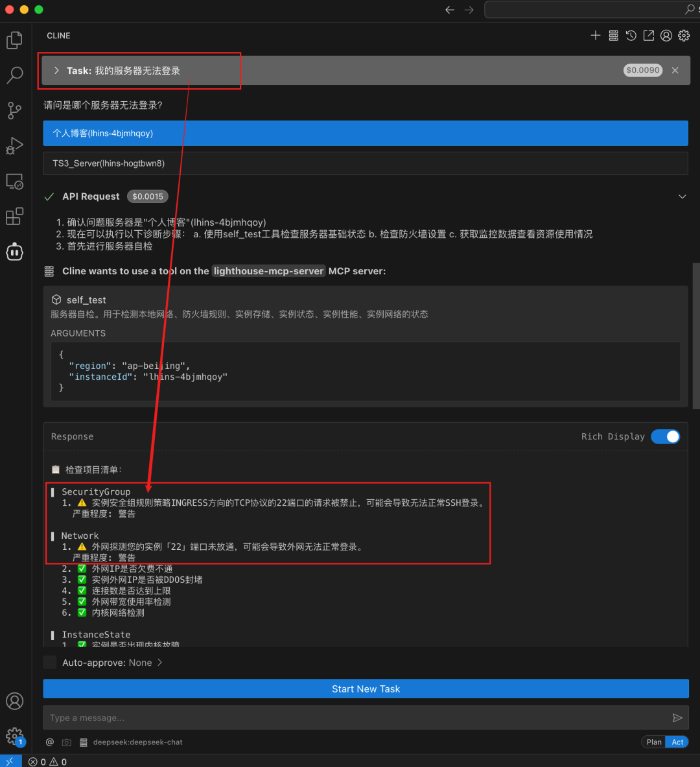Click the CLINE panel title
The width and height of the screenshot is (700, 767).
tap(59, 36)
